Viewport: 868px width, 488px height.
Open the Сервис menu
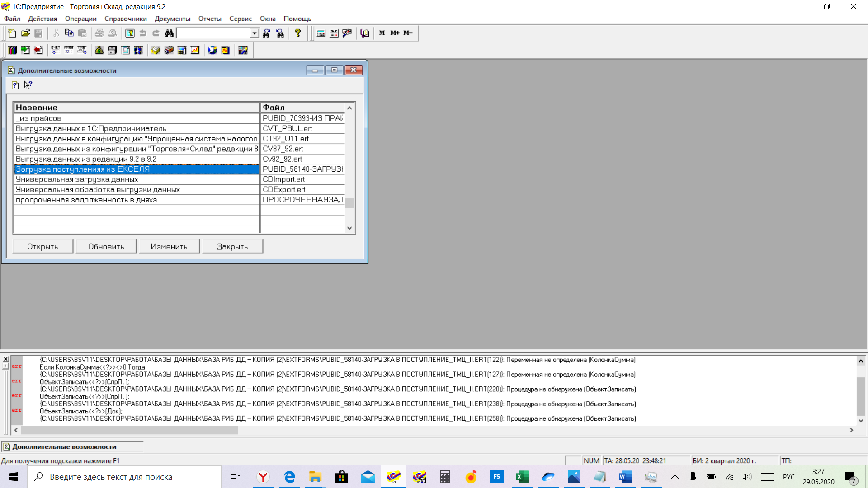(x=241, y=19)
